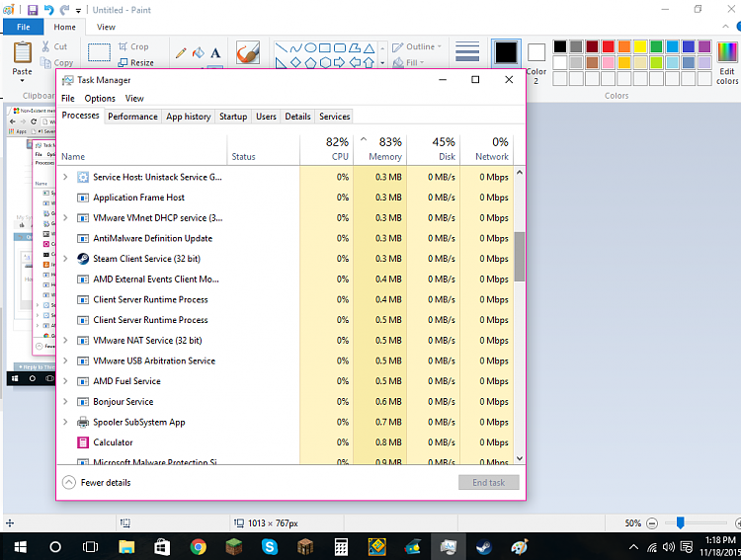This screenshot has width=741, height=560.
Task: Sort processes by Memory column
Action: 380,149
